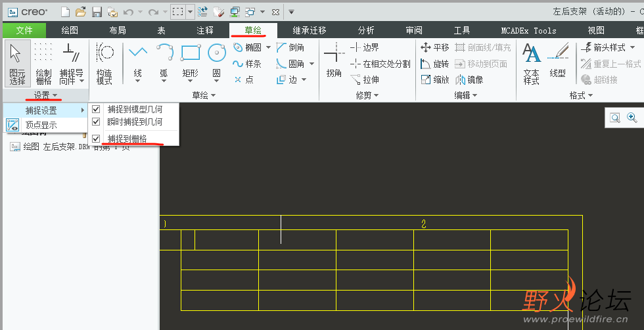The height and width of the screenshot is (330, 644).
Task: Open 文本样式 text style
Action: [x=531, y=63]
